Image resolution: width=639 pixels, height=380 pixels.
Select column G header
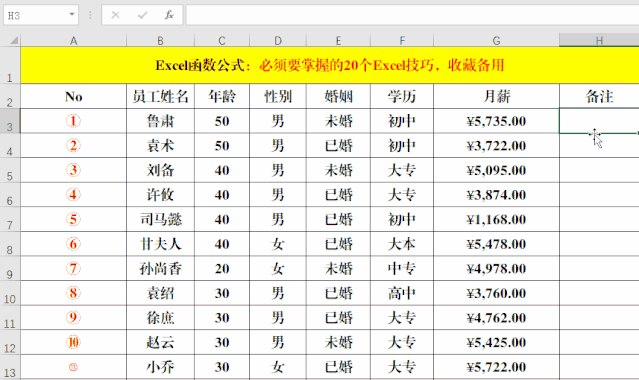[x=496, y=40]
